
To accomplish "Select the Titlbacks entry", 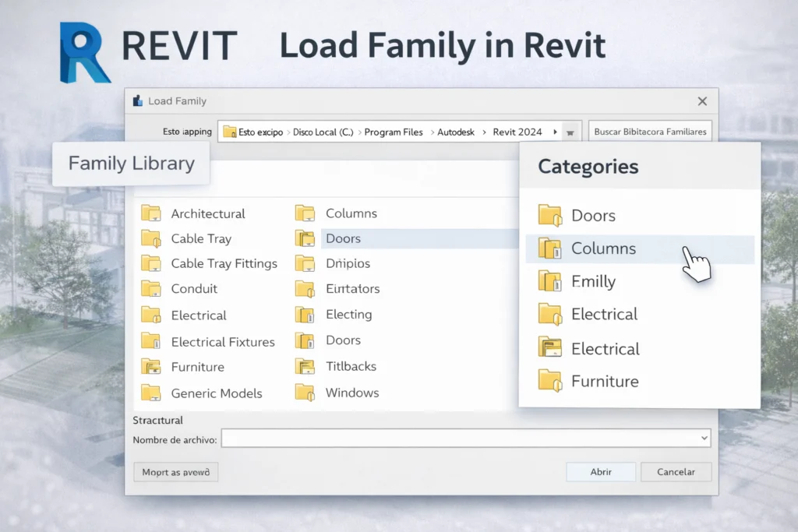I will click(x=353, y=366).
